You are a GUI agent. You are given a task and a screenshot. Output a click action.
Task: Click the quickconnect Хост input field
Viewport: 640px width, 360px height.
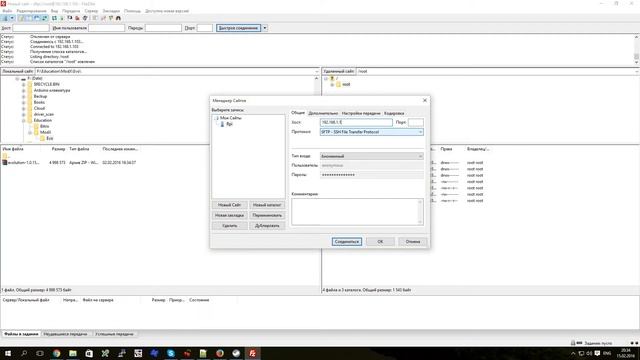[31, 28]
